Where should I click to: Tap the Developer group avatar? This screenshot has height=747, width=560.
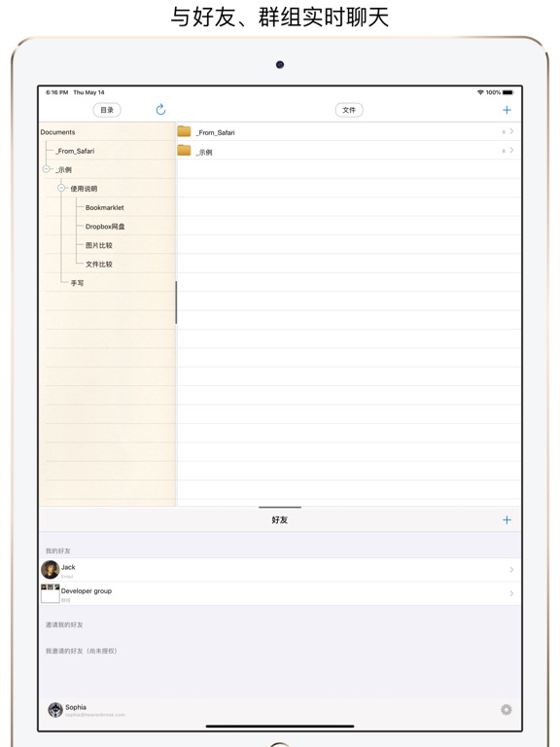50,593
